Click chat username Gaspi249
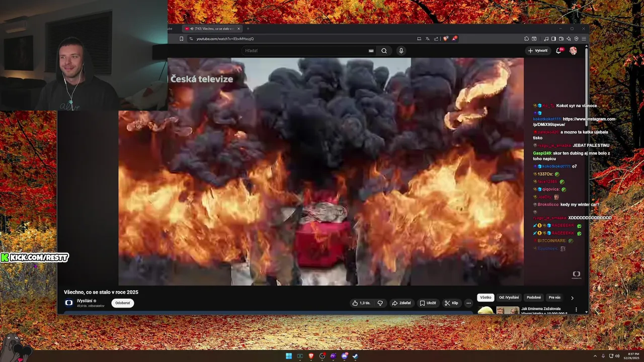The image size is (644, 362). tap(542, 153)
